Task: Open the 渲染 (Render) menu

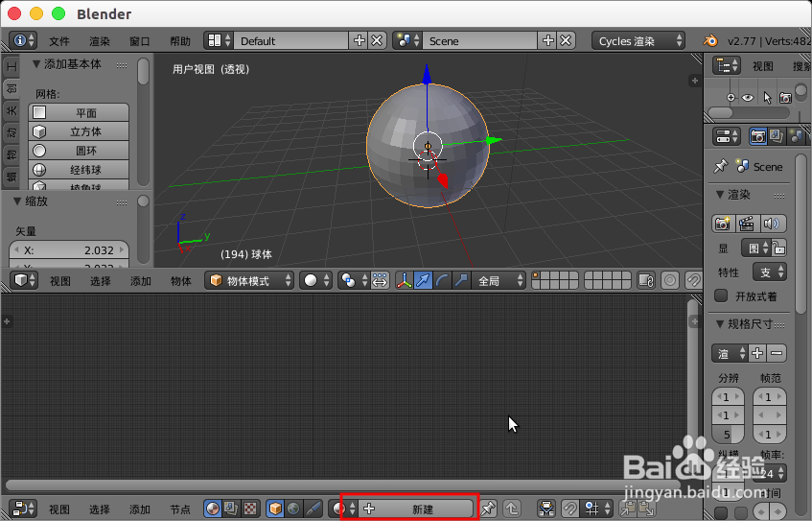Action: 100,41
